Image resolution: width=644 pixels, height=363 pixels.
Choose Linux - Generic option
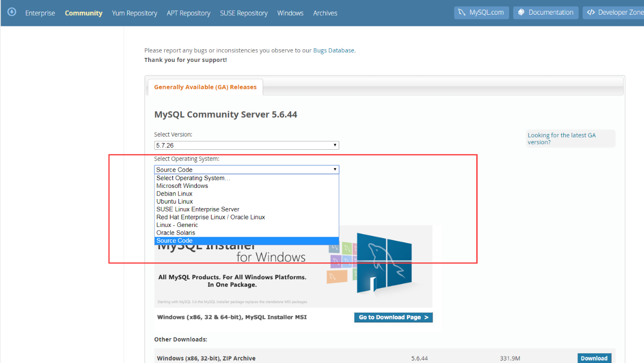[x=246, y=225]
